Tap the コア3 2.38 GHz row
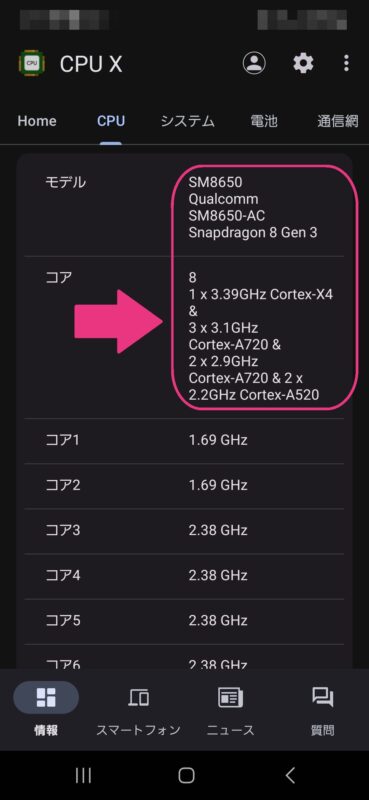 point(184,531)
